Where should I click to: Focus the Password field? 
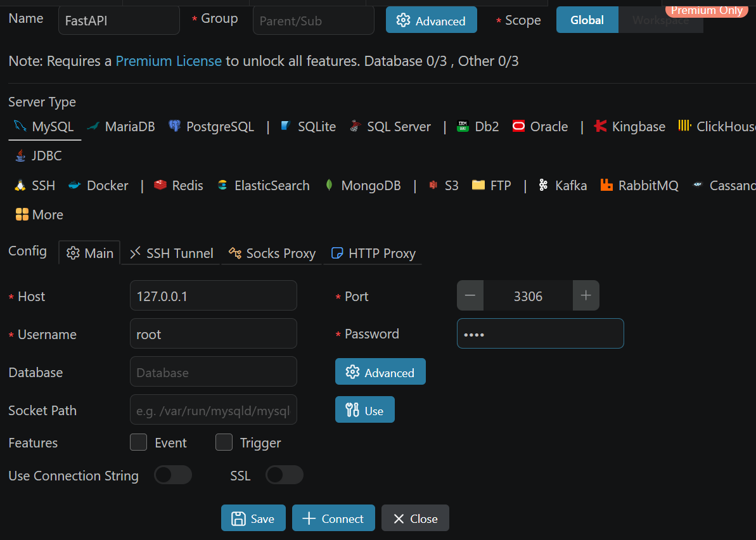[541, 333]
